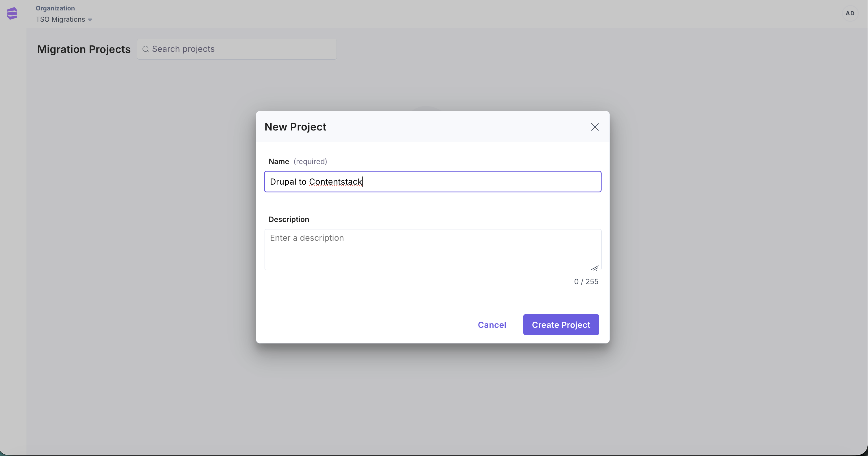Screen dimensions: 868x456
Task: Click the Migration Projects heading
Action: click(84, 49)
